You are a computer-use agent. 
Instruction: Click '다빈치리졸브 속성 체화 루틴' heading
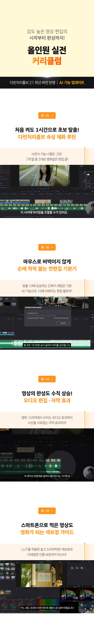(47, 137)
